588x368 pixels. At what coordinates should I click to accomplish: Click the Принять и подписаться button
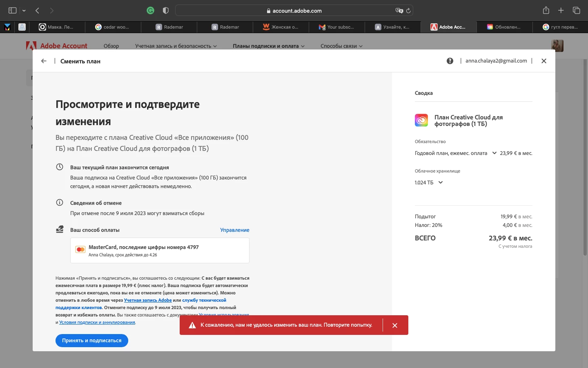click(x=92, y=341)
